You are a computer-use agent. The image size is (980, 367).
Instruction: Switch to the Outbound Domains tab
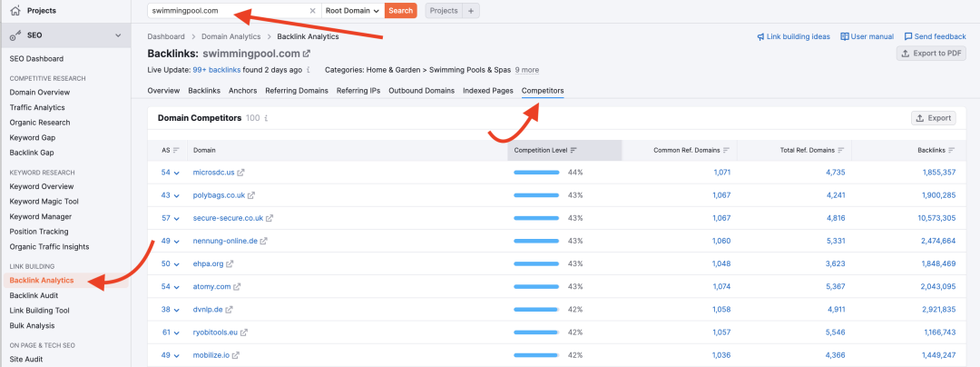421,91
